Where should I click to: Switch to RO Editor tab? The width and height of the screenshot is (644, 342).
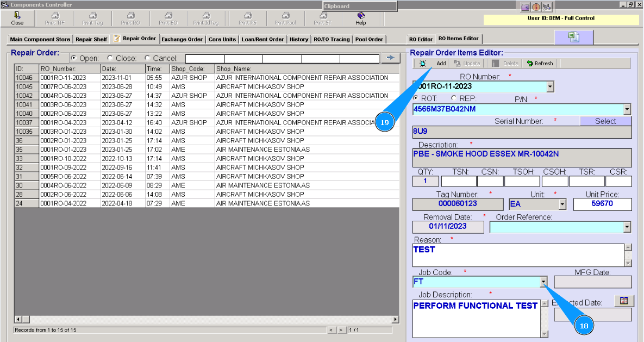[x=421, y=40]
